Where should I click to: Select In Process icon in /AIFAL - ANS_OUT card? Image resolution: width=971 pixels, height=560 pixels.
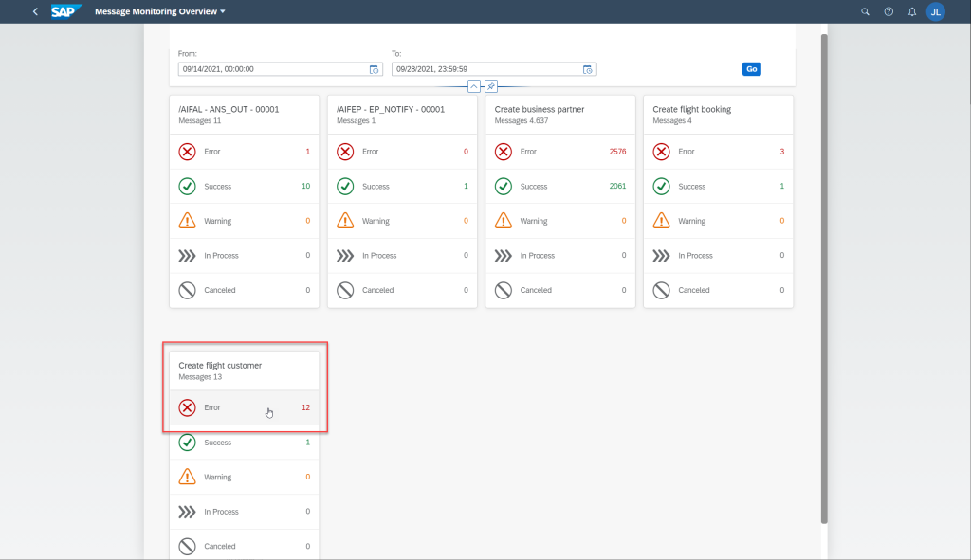tap(187, 256)
